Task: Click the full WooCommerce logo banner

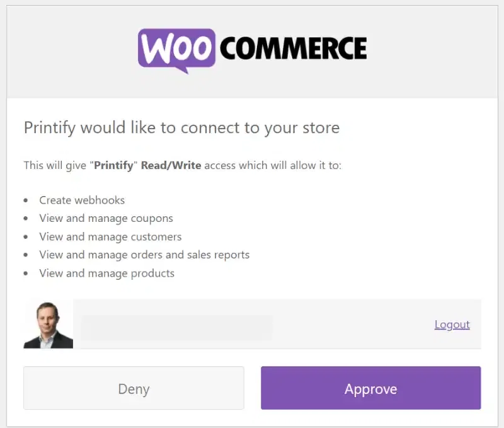Action: (x=252, y=47)
